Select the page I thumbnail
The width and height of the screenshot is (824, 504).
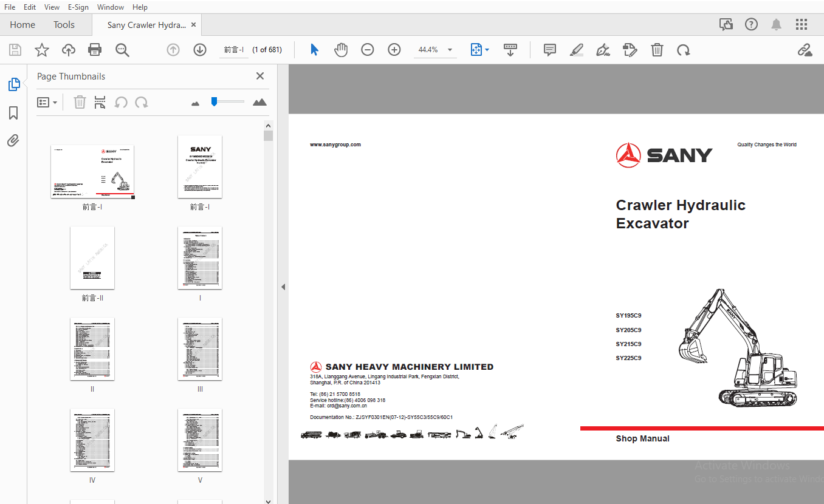pos(200,257)
